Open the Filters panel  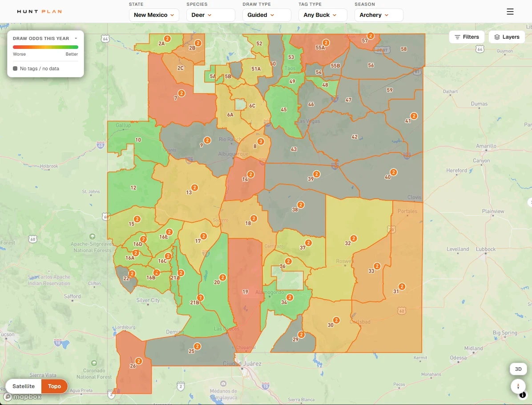(467, 37)
